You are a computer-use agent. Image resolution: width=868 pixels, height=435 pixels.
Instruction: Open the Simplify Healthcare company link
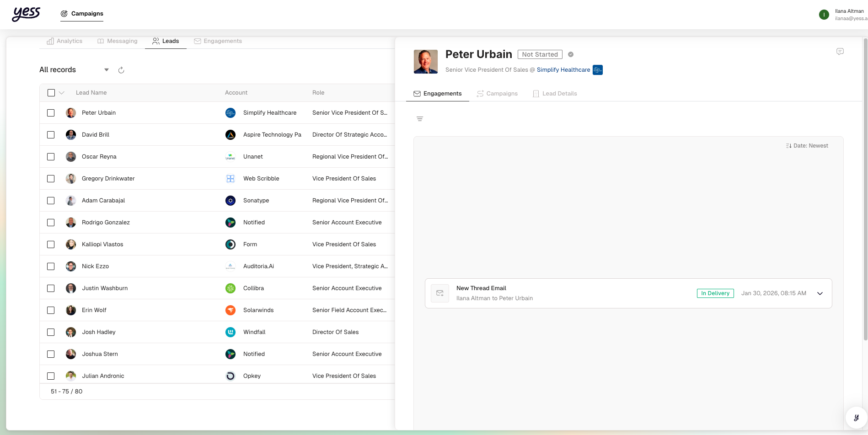pyautogui.click(x=563, y=70)
